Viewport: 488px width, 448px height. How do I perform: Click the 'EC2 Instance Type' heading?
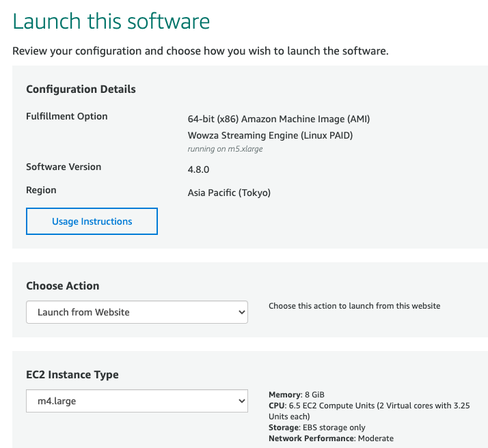point(72,375)
